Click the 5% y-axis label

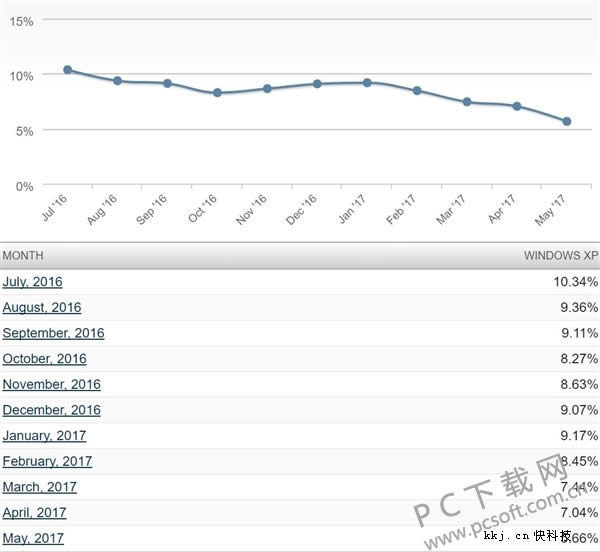click(x=25, y=132)
